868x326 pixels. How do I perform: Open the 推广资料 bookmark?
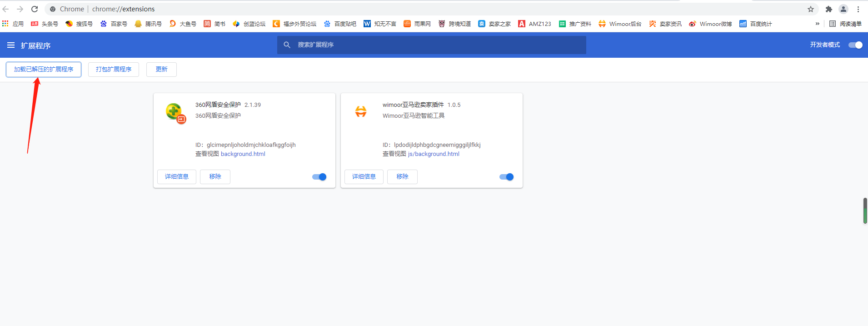point(575,24)
